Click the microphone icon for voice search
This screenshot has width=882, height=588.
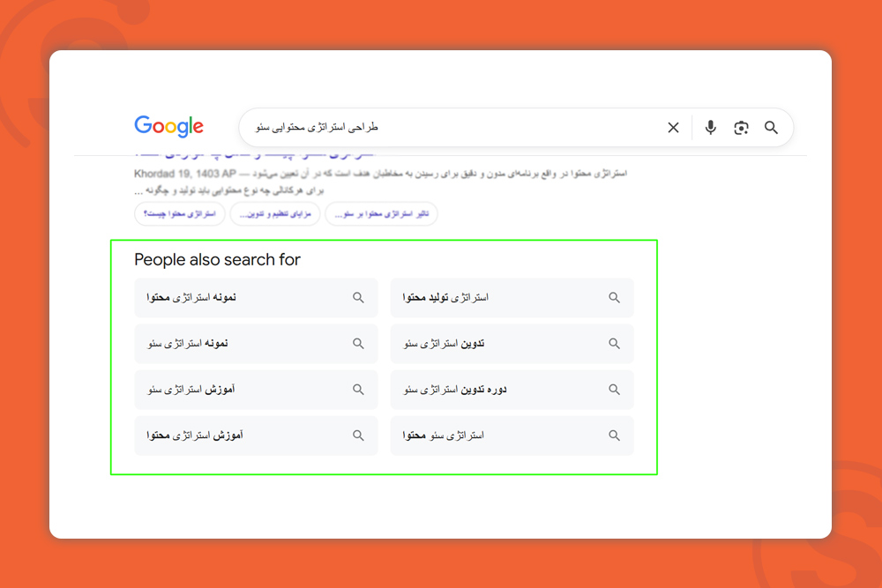coord(710,127)
